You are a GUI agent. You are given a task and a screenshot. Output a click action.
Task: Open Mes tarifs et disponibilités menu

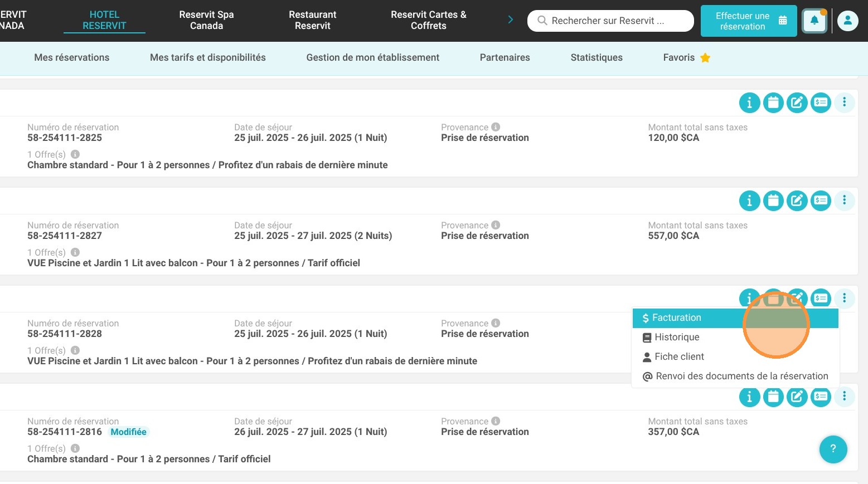(x=208, y=57)
